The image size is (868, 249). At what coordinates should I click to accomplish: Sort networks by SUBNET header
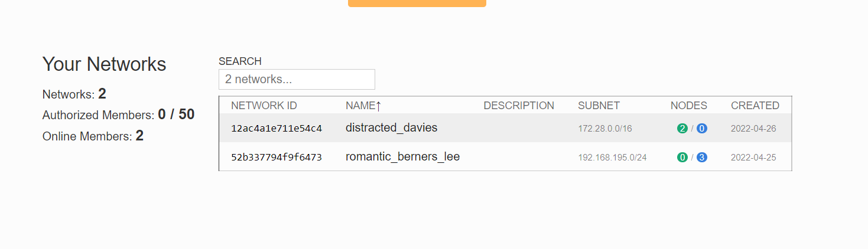[x=599, y=106]
